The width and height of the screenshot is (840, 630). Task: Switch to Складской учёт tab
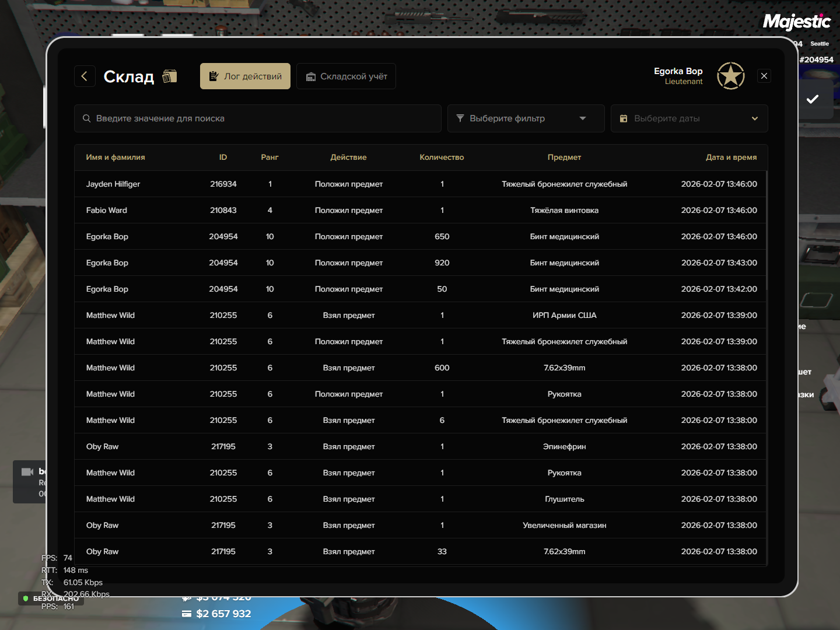click(x=346, y=76)
